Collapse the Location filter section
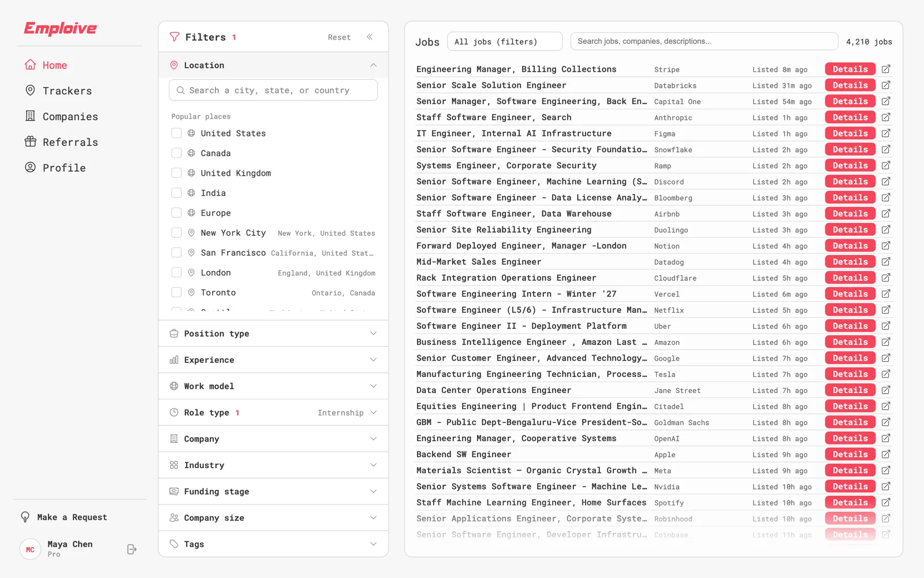This screenshot has height=578, width=924. (x=273, y=65)
